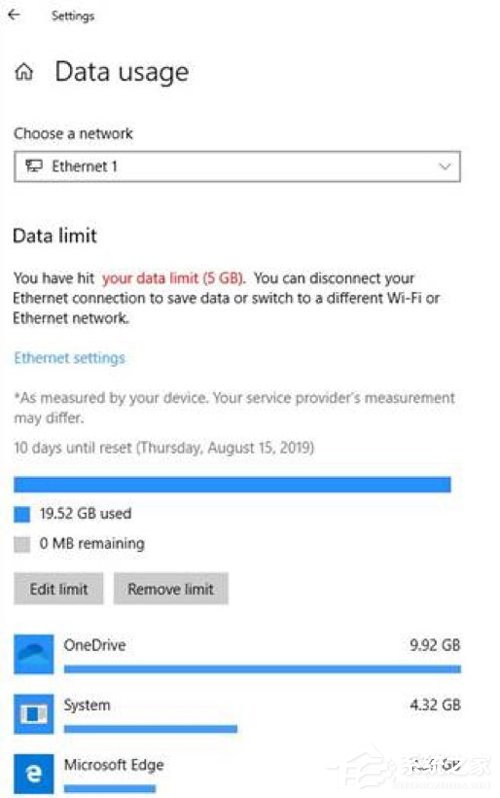Click the Ethernet monitor icon in dropdown
This screenshot has height=798, width=500.
tap(34, 166)
